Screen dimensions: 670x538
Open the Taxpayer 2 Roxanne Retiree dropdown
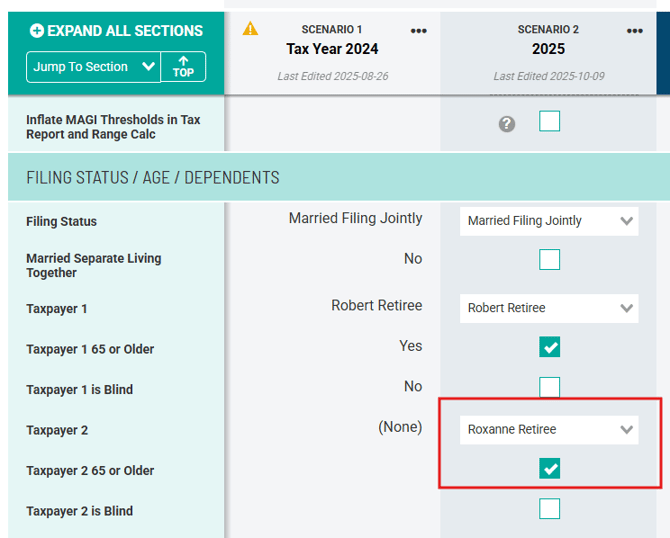click(x=549, y=429)
